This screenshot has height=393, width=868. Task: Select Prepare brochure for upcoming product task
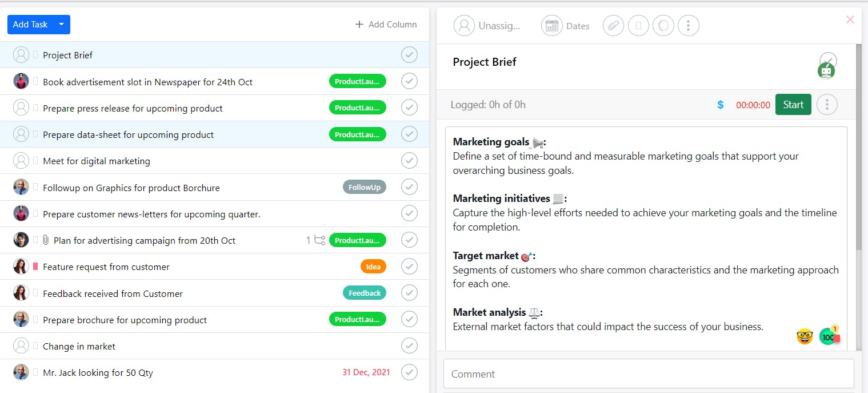[125, 320]
